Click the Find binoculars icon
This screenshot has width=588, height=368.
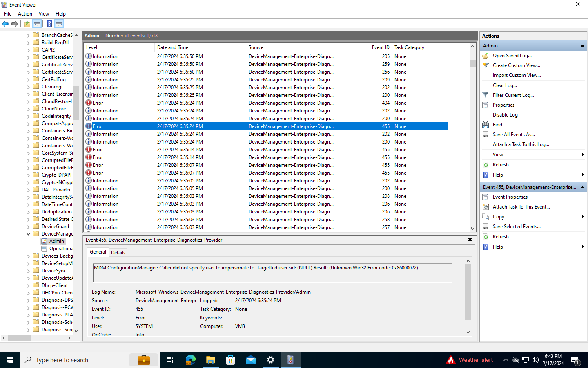[x=485, y=124]
